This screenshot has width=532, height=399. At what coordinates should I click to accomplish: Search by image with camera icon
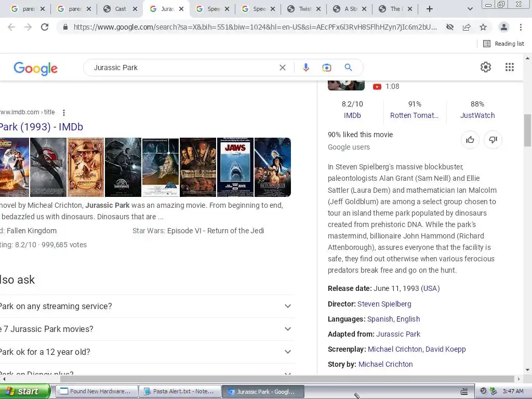326,68
